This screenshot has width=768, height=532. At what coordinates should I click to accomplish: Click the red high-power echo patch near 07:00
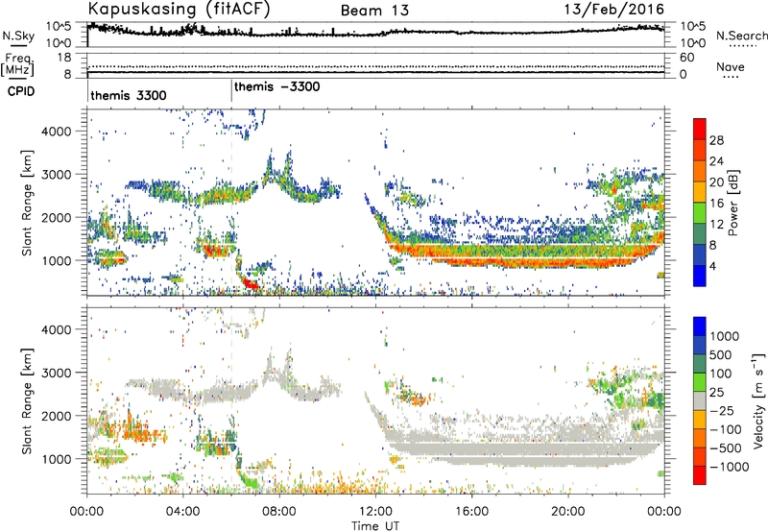click(250, 283)
